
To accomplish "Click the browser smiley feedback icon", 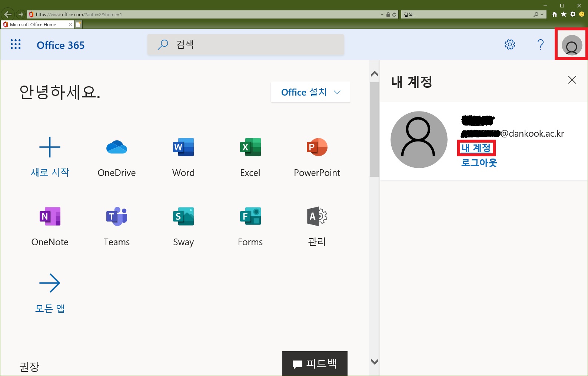I will (582, 14).
